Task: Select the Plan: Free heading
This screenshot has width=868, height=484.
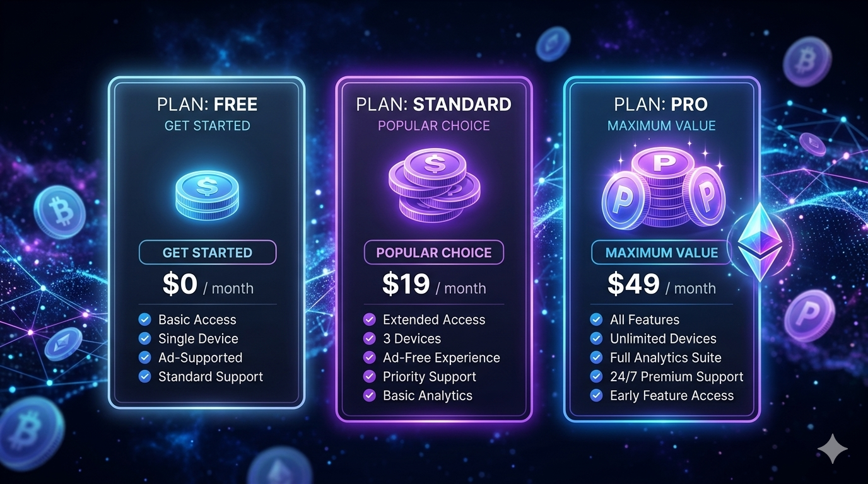Action: tap(207, 104)
